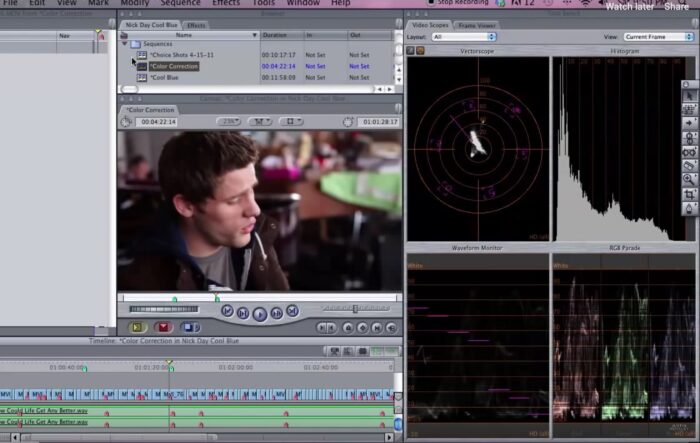Collapse the Sequences bin disclosure triangle
Viewport: 700px width, 443px height.
pos(125,44)
